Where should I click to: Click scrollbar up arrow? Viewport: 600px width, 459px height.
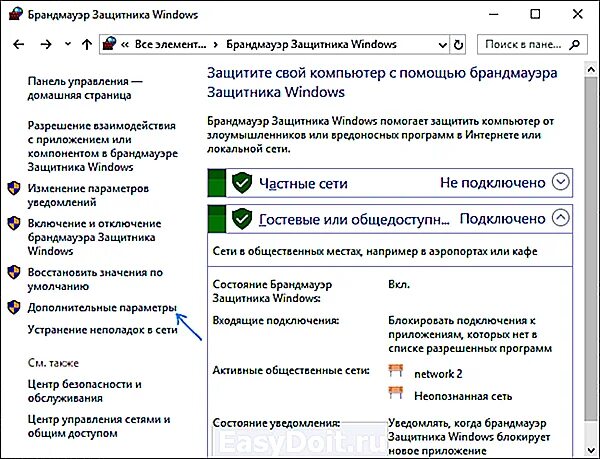pos(591,70)
